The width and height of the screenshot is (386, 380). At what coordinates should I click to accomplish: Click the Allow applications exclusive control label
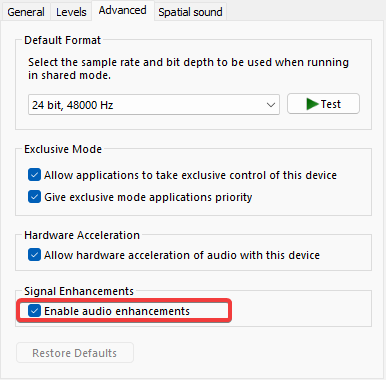tap(190, 175)
